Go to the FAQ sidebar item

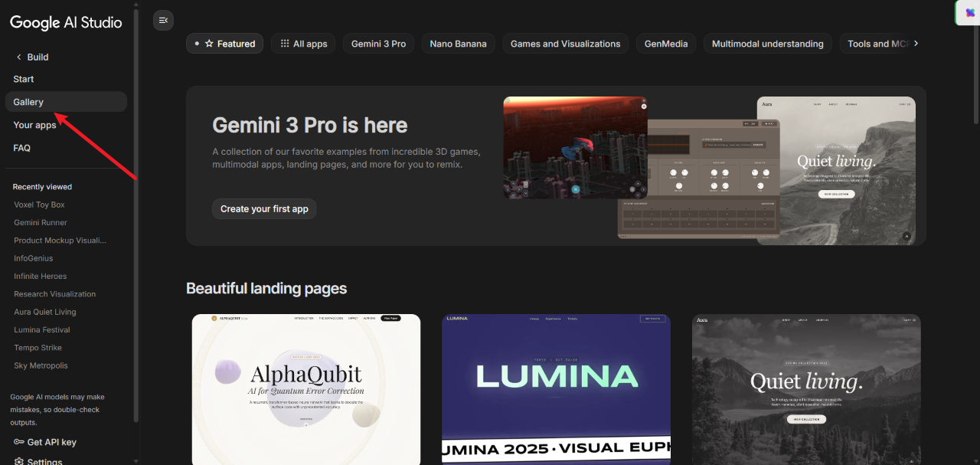pyautogui.click(x=22, y=148)
